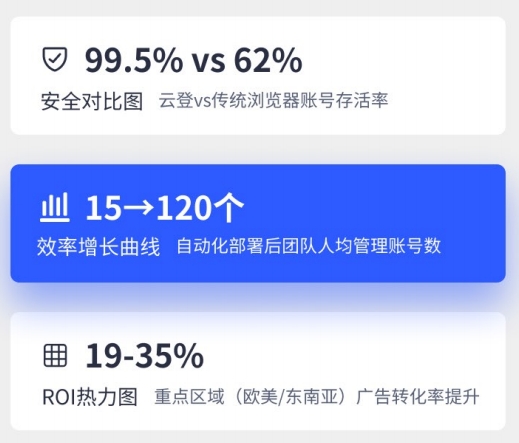The height and width of the screenshot is (443, 519).
Task: Click the 重点区域（欧美/东南亚）广告转化率提升 text
Action: tap(317, 396)
